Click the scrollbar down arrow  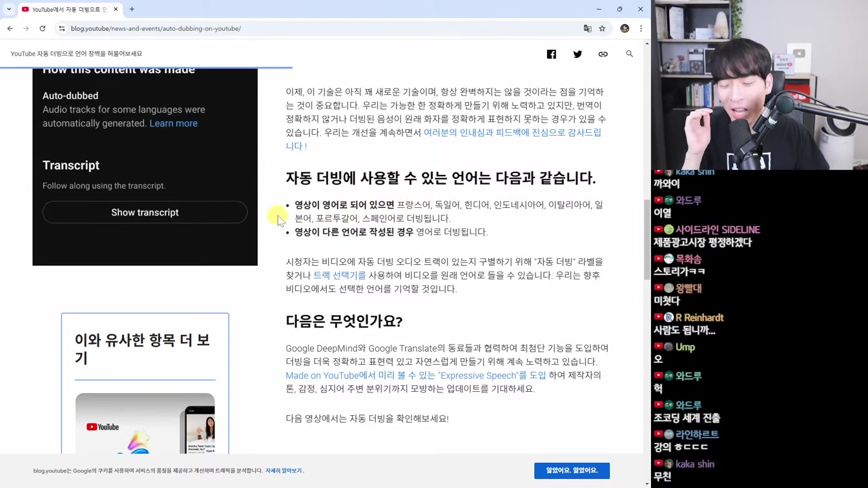coord(647,483)
